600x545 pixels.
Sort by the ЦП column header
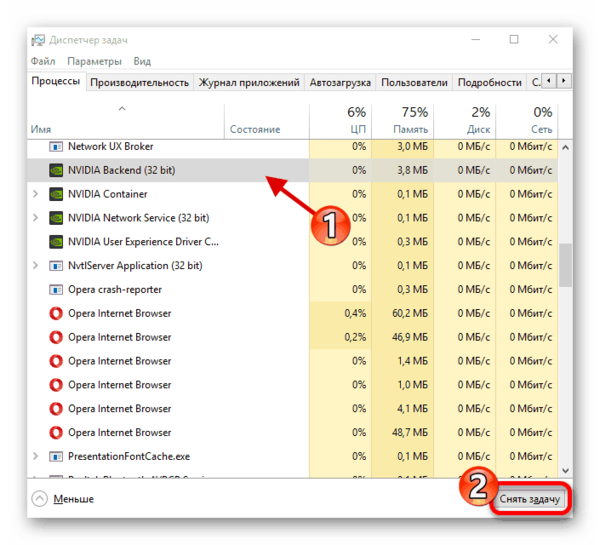click(x=340, y=121)
